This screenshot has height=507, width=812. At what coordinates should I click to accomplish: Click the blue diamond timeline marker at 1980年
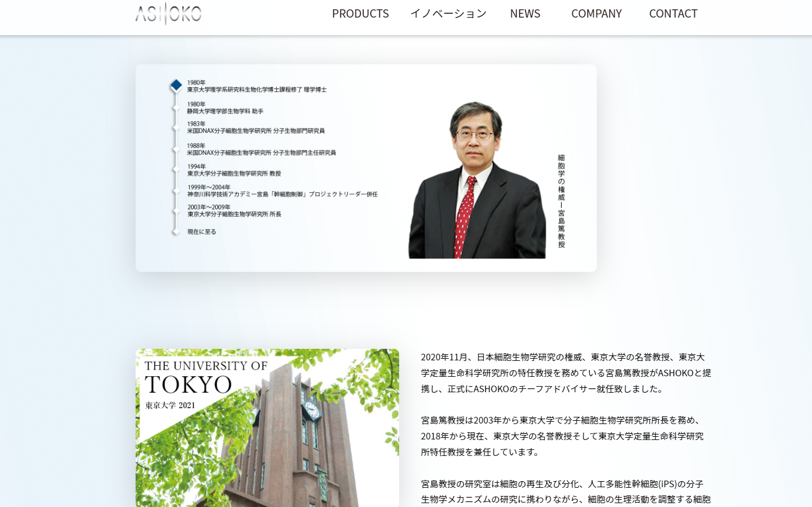[176, 85]
